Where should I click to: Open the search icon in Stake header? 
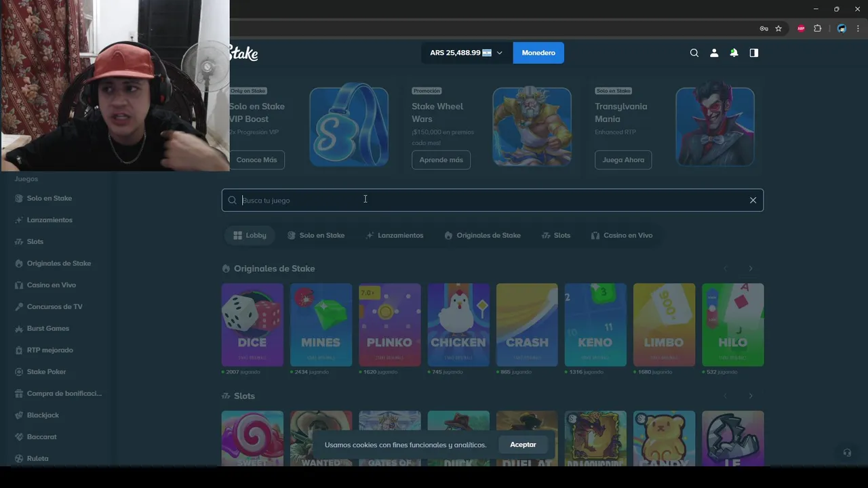click(x=694, y=53)
